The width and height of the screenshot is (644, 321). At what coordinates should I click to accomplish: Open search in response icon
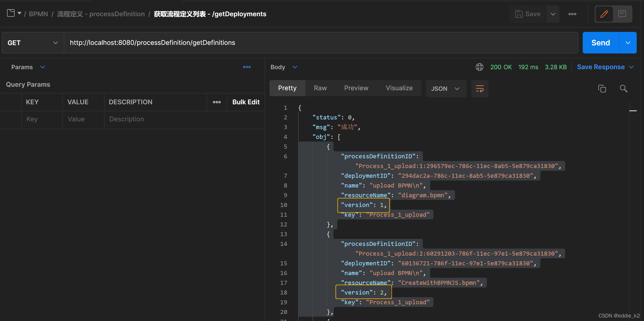tap(623, 89)
